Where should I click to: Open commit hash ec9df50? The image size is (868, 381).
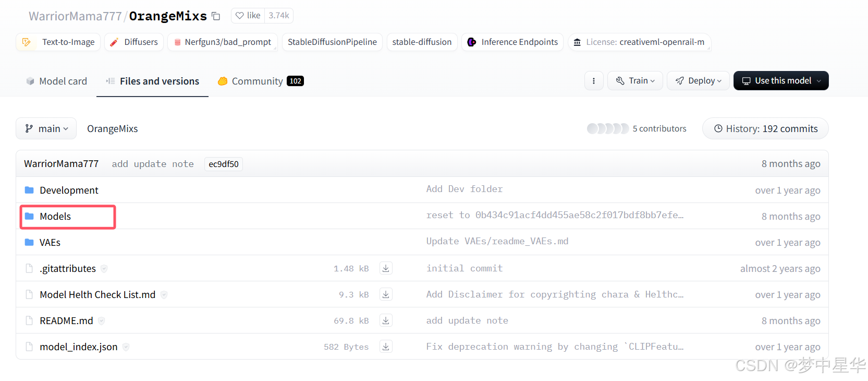pos(224,164)
